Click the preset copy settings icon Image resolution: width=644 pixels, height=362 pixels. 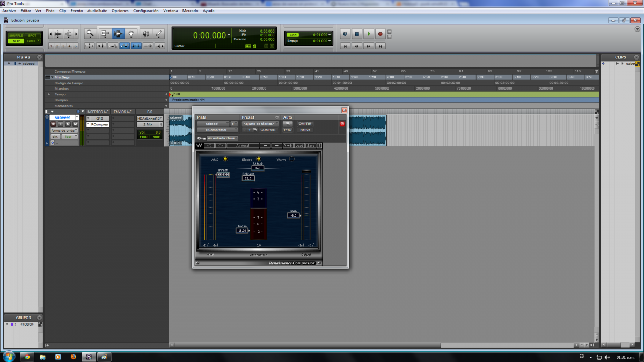point(255,130)
